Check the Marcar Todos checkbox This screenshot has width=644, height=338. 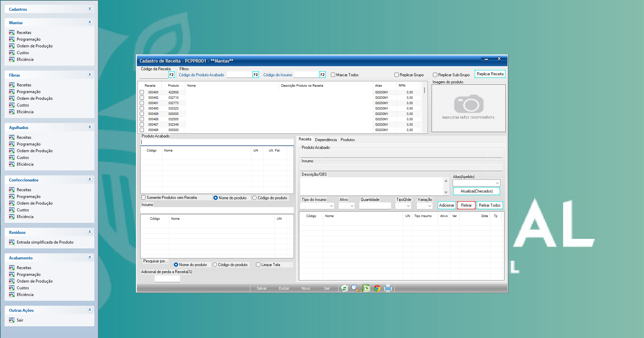pos(333,75)
